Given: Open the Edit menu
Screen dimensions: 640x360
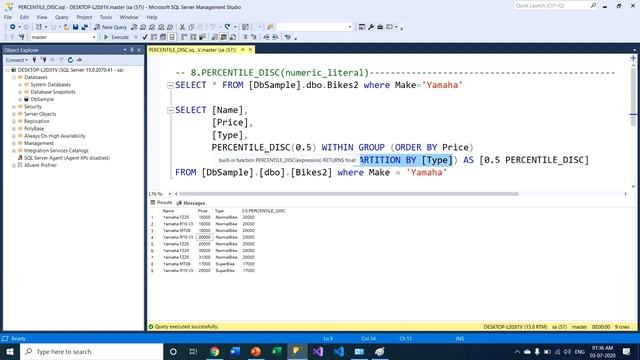Looking at the screenshot, I should (x=24, y=17).
